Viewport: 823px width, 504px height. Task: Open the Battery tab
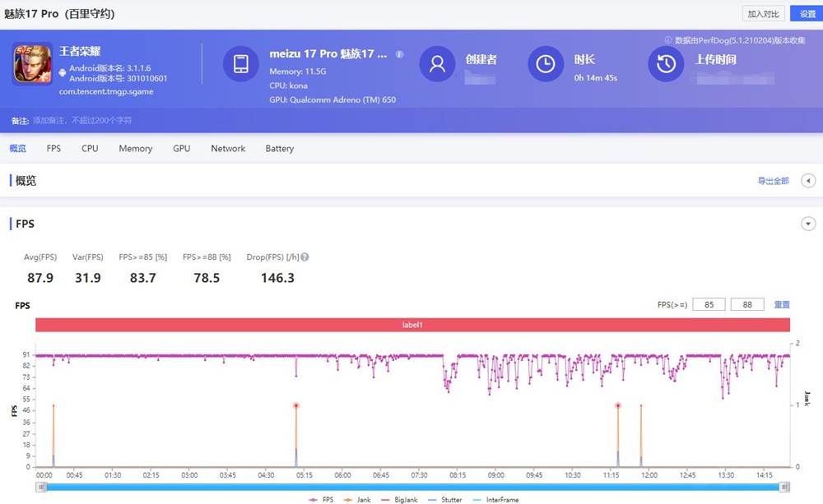[x=280, y=149]
